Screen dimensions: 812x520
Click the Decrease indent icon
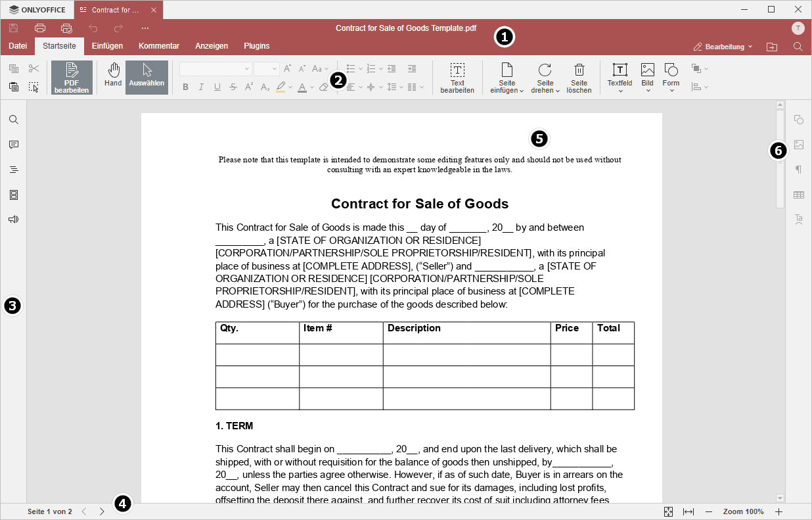tap(392, 68)
